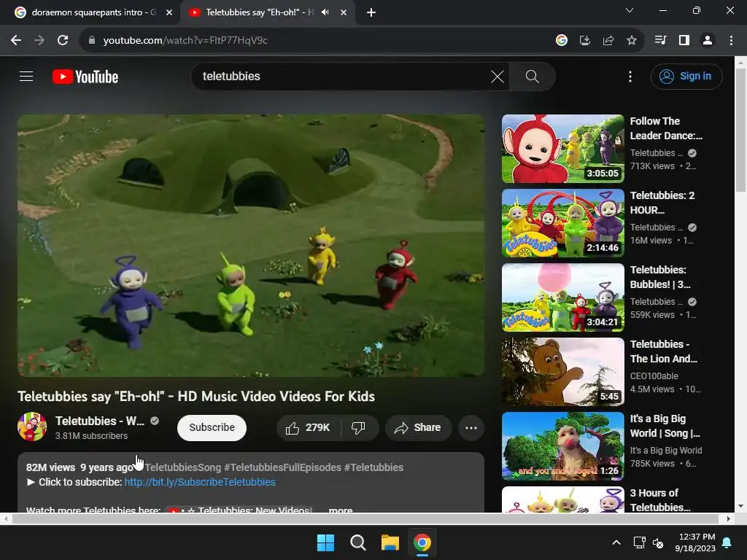Screen dimensions: 747x560
Task: Click the vertical page scrollbar thumb
Action: [x=740, y=130]
